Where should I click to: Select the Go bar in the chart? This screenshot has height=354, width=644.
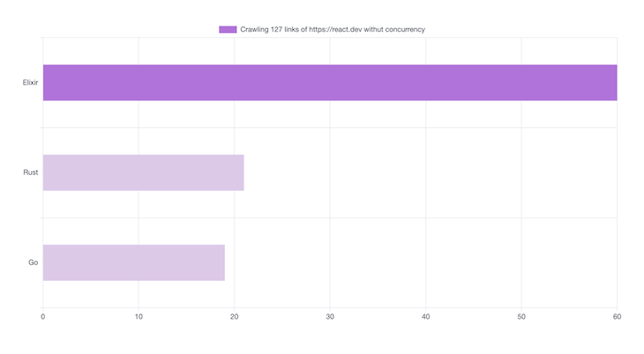pos(133,262)
